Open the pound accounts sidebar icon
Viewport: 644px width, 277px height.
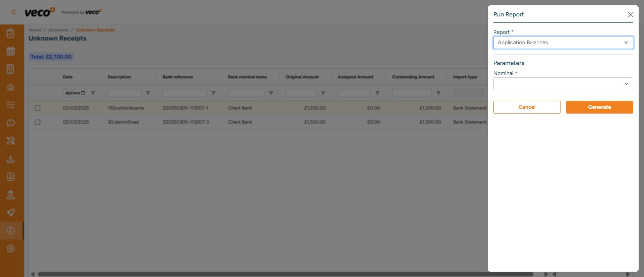click(x=11, y=230)
